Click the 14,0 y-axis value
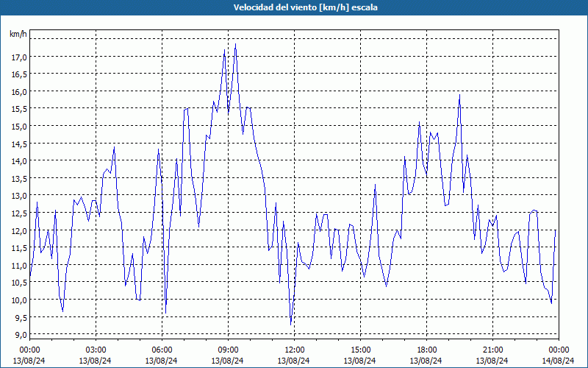 [x=20, y=161]
